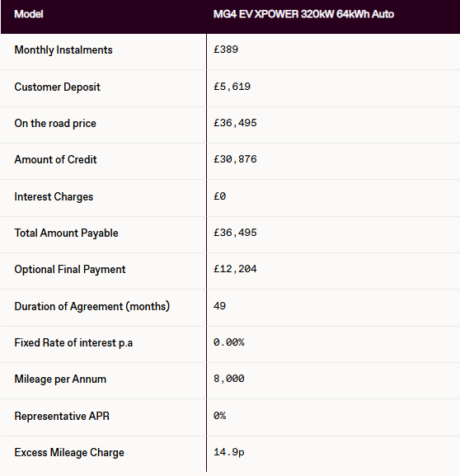The image size is (460, 476).
Task: Select the £12,204 optional final payment
Action: point(235,269)
